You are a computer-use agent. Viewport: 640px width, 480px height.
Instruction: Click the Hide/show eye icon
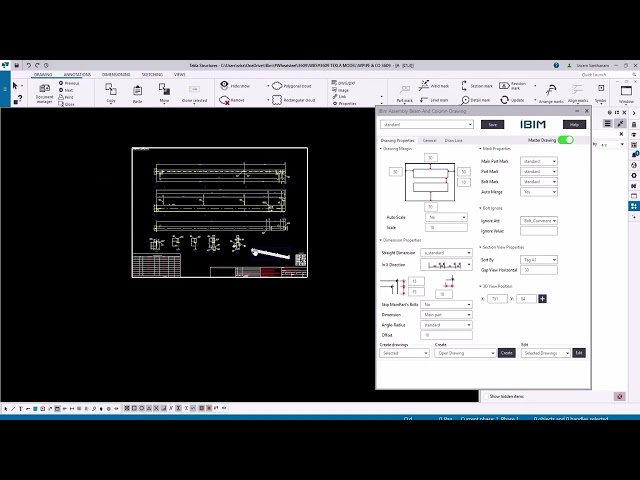click(224, 85)
